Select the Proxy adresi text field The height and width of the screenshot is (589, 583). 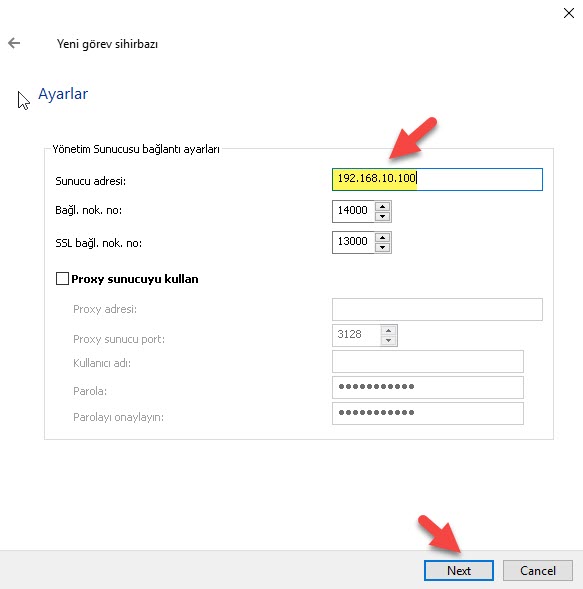(x=437, y=309)
